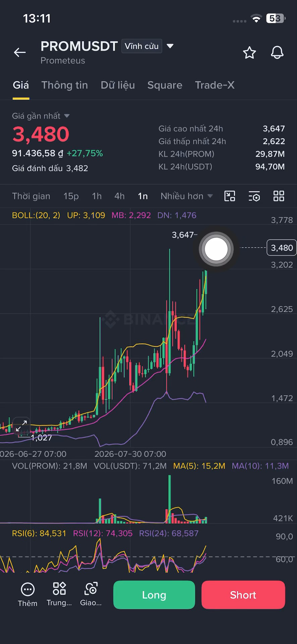Add PROMUSDT to favorites with star icon
This screenshot has width=297, height=644.
pyautogui.click(x=249, y=53)
